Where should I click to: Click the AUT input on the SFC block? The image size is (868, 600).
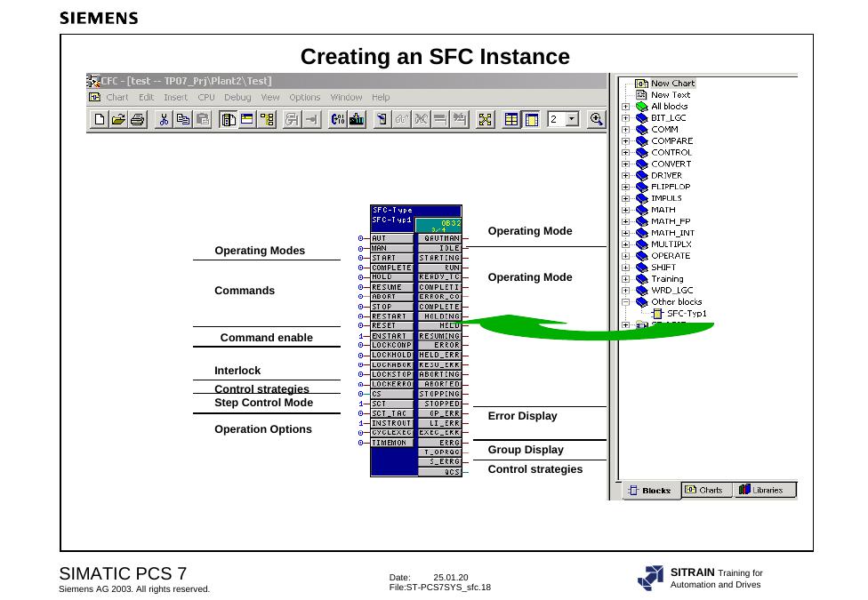(392, 238)
